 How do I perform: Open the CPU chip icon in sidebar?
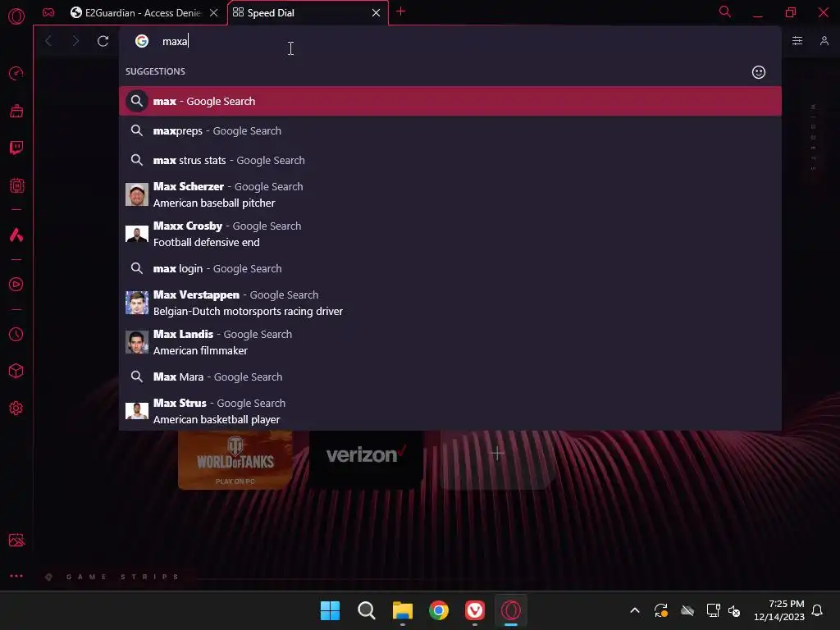point(16,185)
